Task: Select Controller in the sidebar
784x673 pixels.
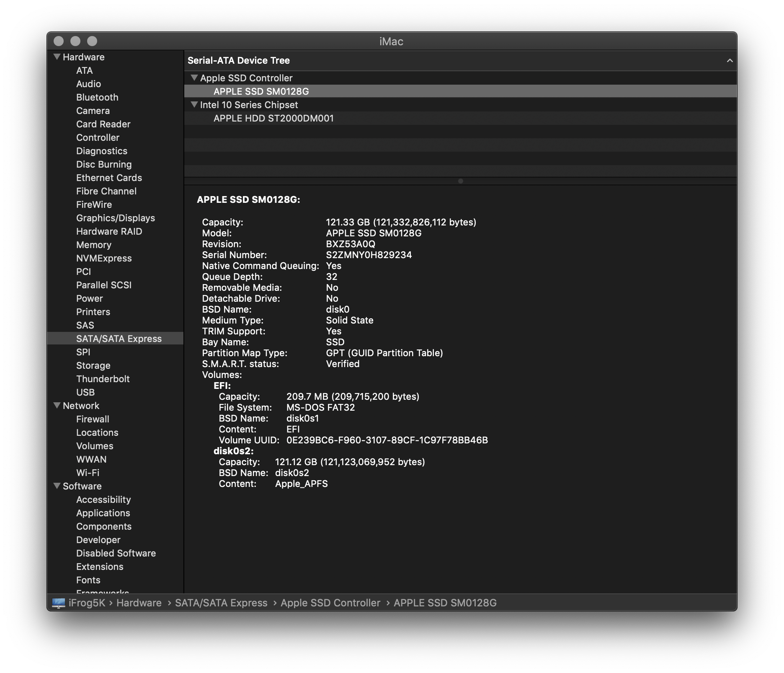Action: pyautogui.click(x=98, y=137)
